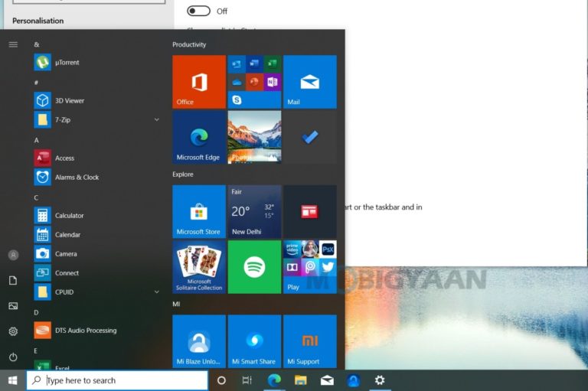Open File Explorer from taskbar
588x391 pixels.
[x=300, y=380]
